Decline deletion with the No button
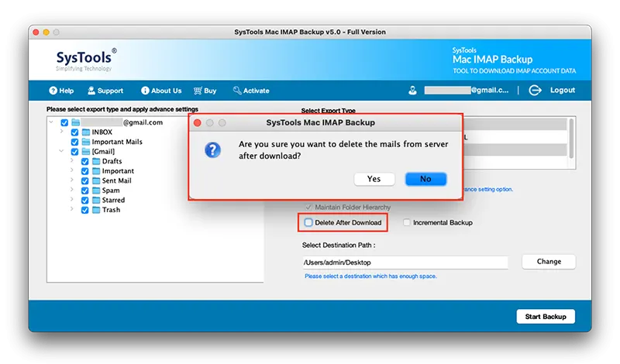Image resolution: width=620 pixels, height=364 pixels. click(425, 179)
